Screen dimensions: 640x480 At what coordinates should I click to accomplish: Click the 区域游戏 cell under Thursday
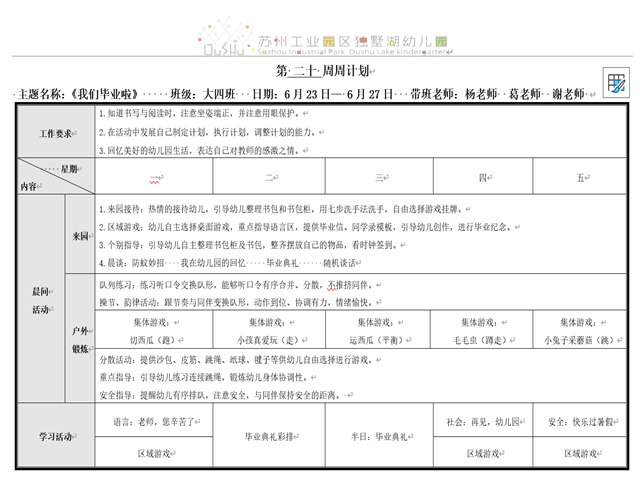tap(483, 452)
